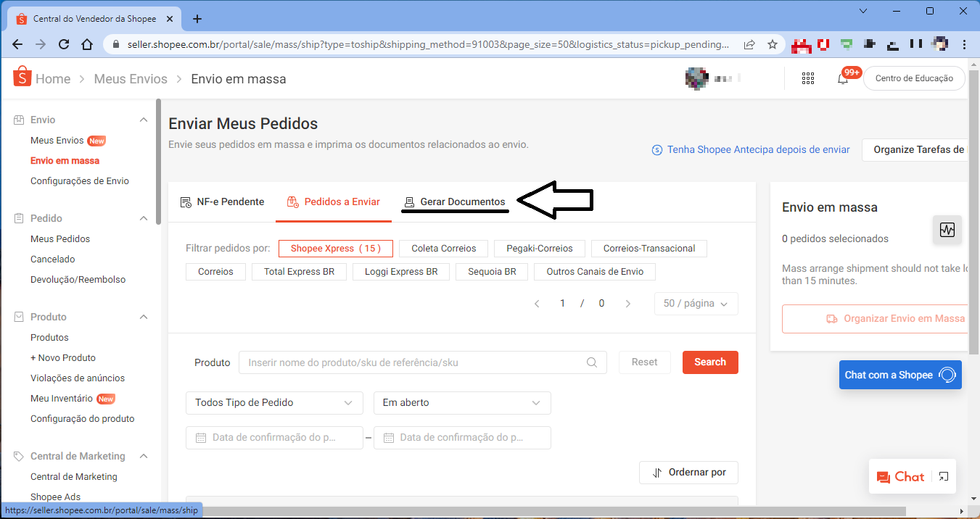Close the Central do Vendedor da Shopee tab
This screenshot has width=980, height=519.
tap(171, 19)
